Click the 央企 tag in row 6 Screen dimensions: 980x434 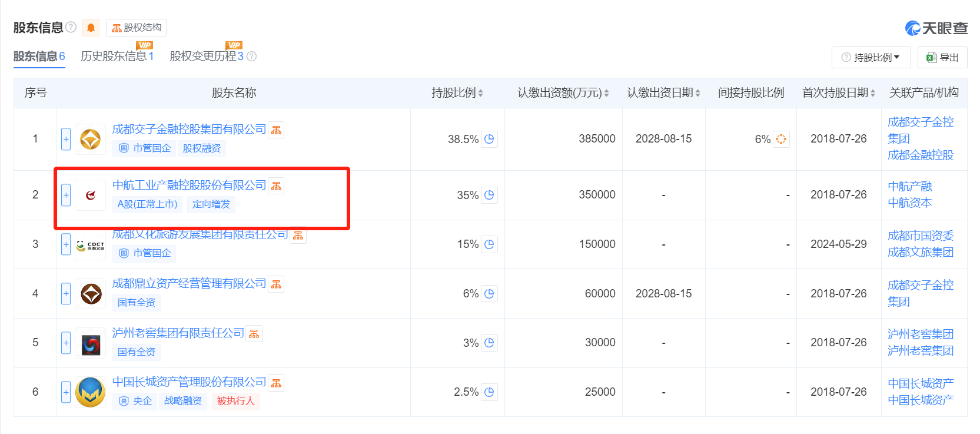135,401
